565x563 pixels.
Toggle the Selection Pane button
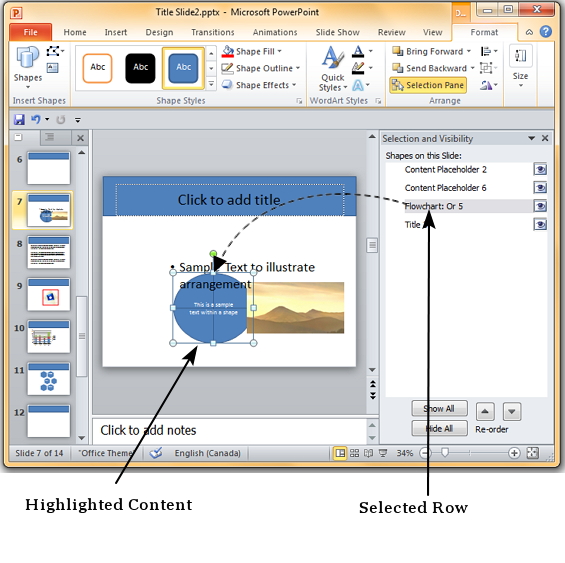[428, 85]
